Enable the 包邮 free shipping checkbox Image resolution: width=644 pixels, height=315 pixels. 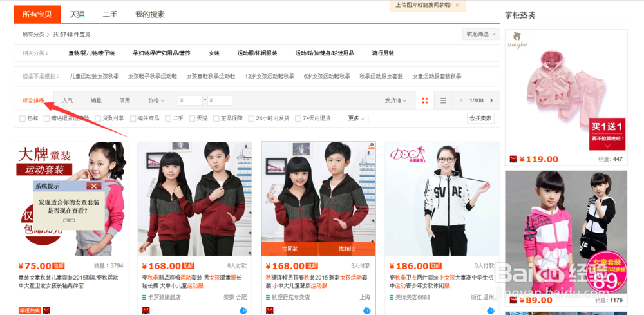[23, 119]
